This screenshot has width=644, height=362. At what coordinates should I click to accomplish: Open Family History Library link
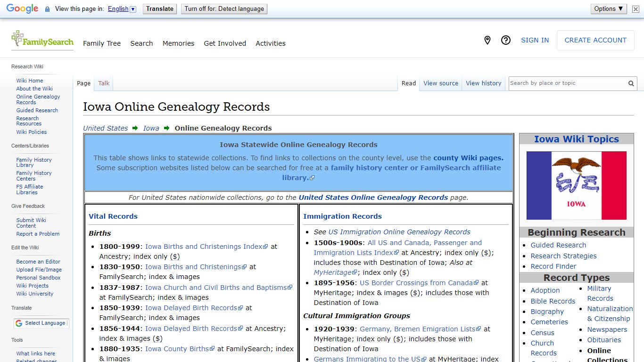[x=34, y=163]
